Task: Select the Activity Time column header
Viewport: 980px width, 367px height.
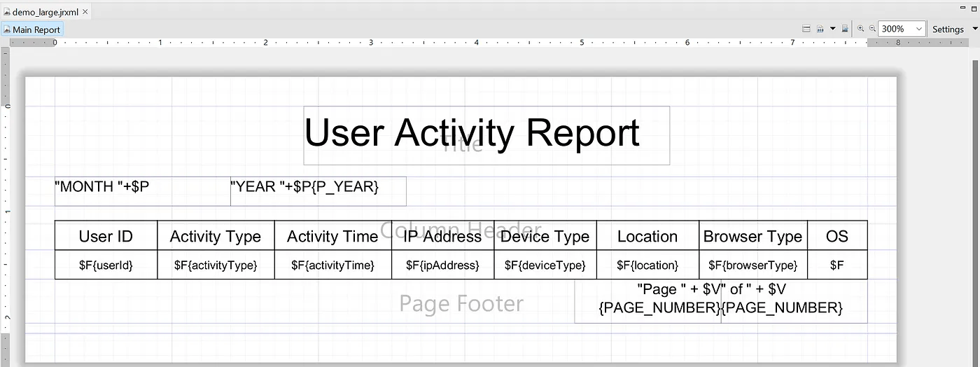Action: point(332,236)
